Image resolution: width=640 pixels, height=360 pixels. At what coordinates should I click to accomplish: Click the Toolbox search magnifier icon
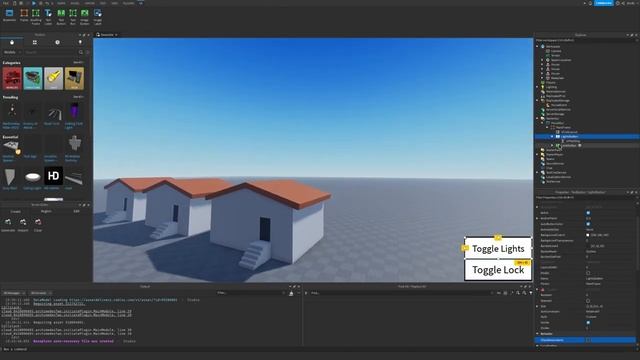[81, 52]
